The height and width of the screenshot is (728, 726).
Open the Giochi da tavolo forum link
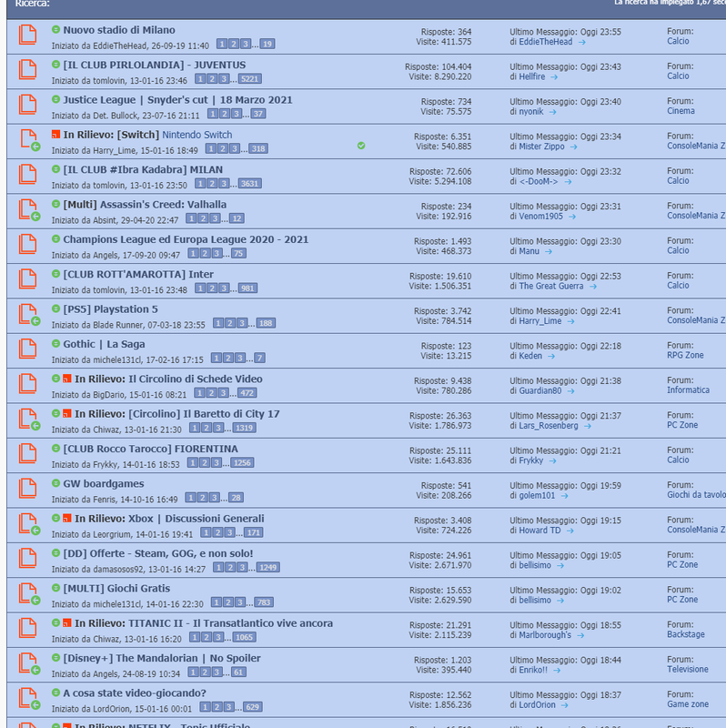696,495
